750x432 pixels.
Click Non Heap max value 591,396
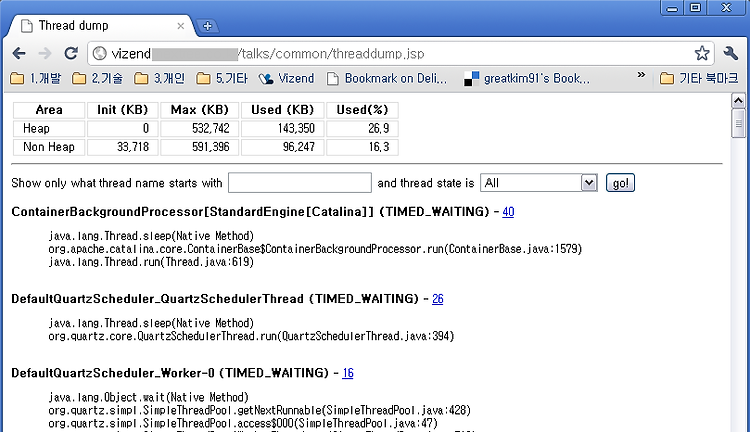click(210, 146)
